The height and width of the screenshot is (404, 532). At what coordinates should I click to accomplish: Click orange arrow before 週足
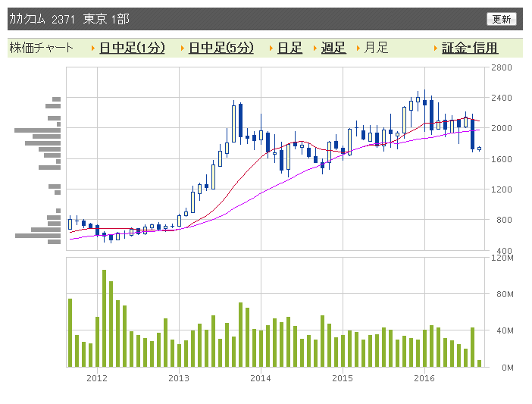[x=315, y=49]
